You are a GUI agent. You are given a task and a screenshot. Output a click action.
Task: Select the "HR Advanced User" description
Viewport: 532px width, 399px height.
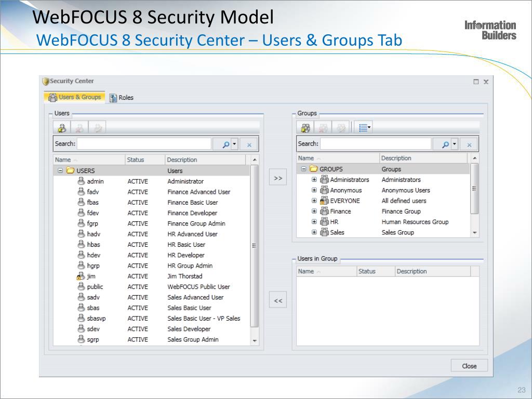tap(192, 234)
